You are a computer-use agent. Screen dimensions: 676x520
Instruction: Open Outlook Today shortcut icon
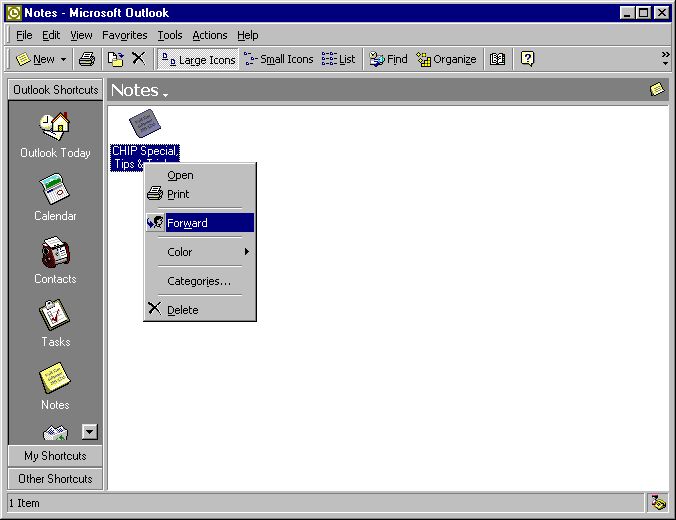pyautogui.click(x=55, y=127)
